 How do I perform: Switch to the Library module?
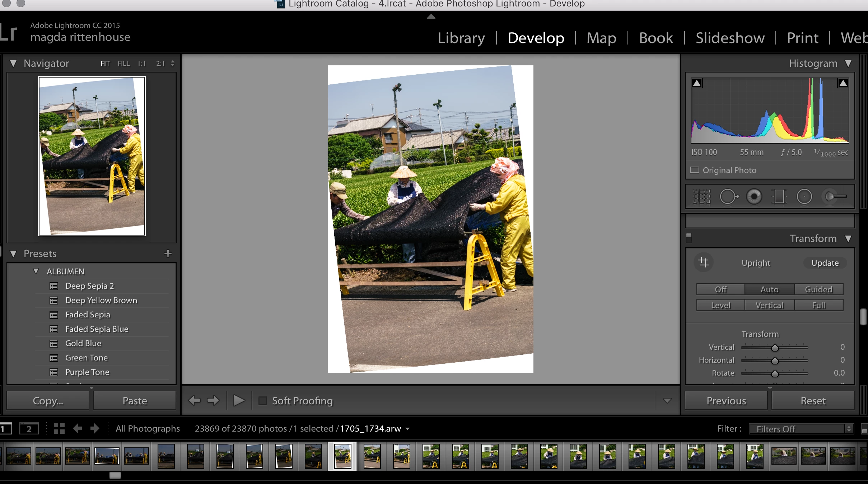tap(461, 38)
